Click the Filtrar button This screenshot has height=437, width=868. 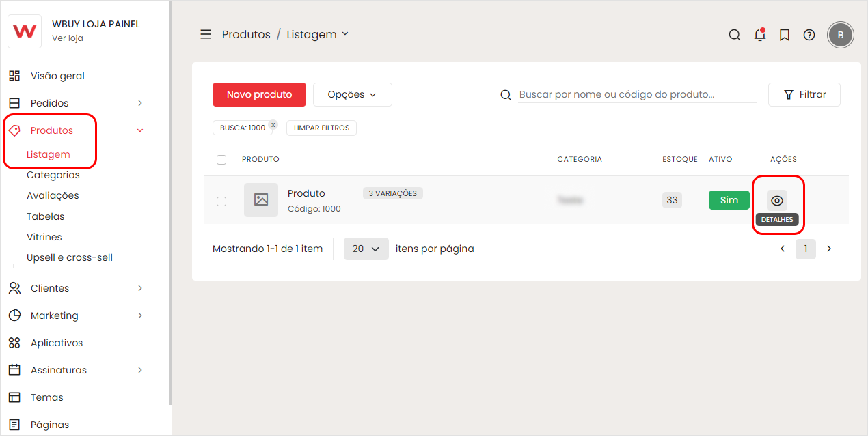(804, 95)
